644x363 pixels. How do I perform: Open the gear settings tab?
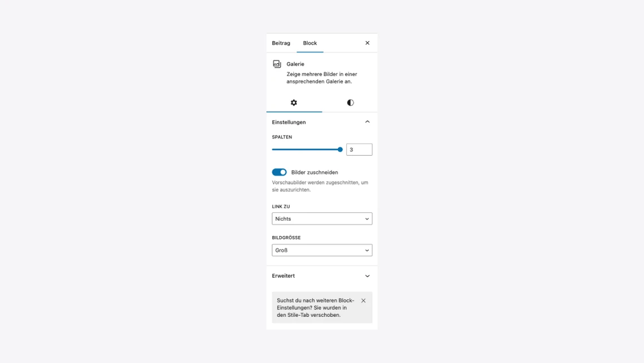point(294,103)
